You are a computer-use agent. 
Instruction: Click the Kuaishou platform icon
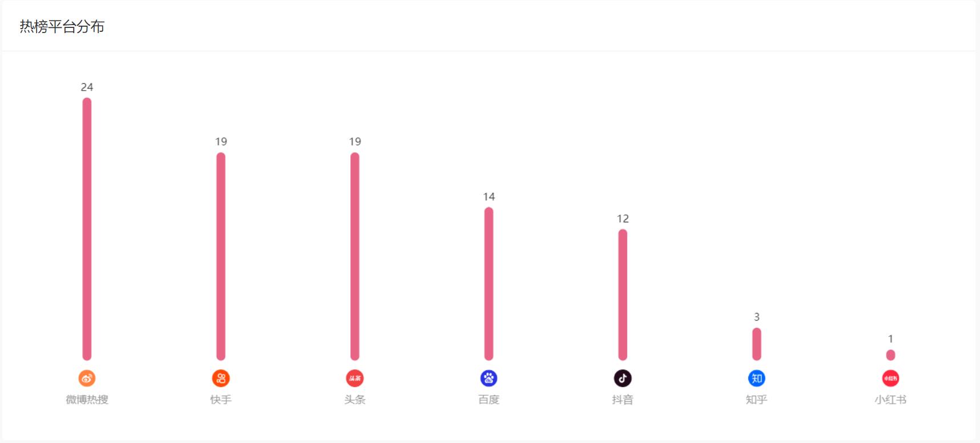coord(221,378)
